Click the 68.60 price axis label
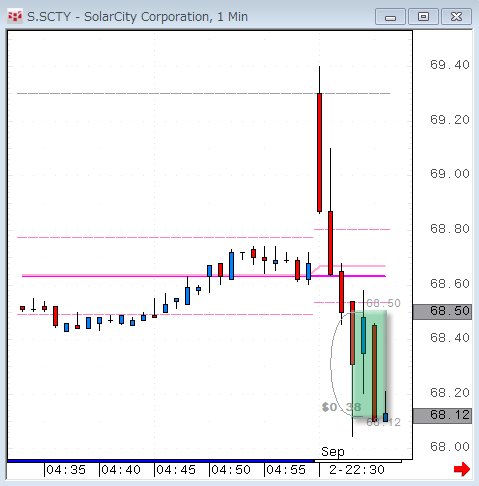 450,284
